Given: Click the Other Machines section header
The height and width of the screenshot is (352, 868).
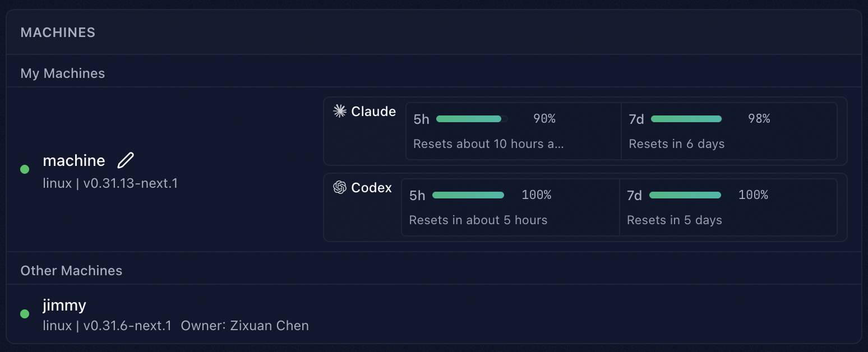Looking at the screenshot, I should pos(71,271).
